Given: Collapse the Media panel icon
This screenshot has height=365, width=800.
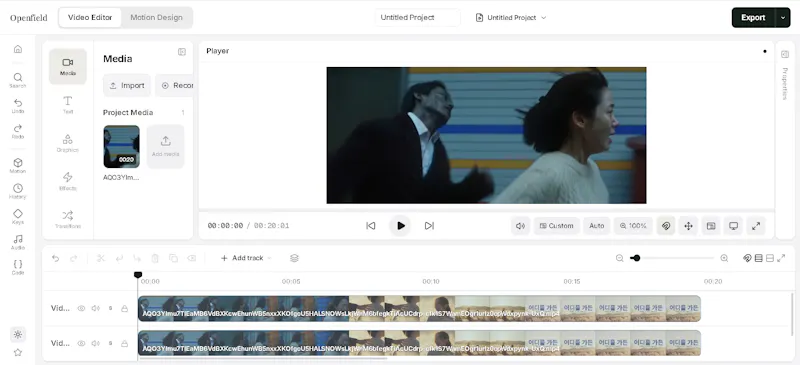Looking at the screenshot, I should click(182, 52).
